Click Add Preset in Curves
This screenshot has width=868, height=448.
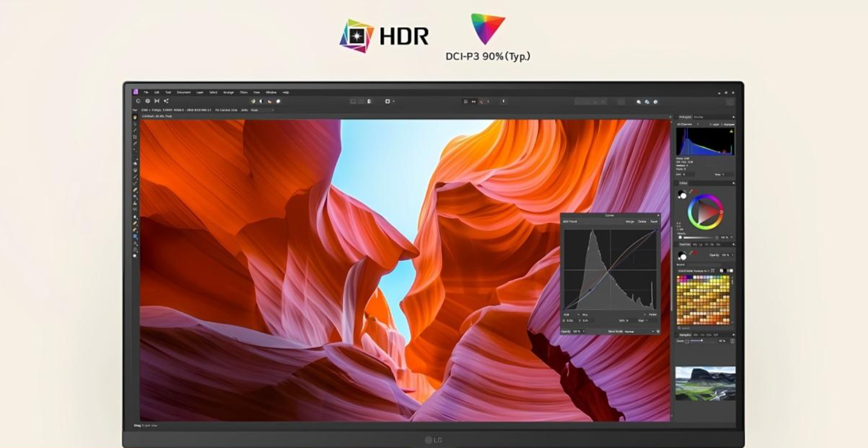click(x=570, y=222)
